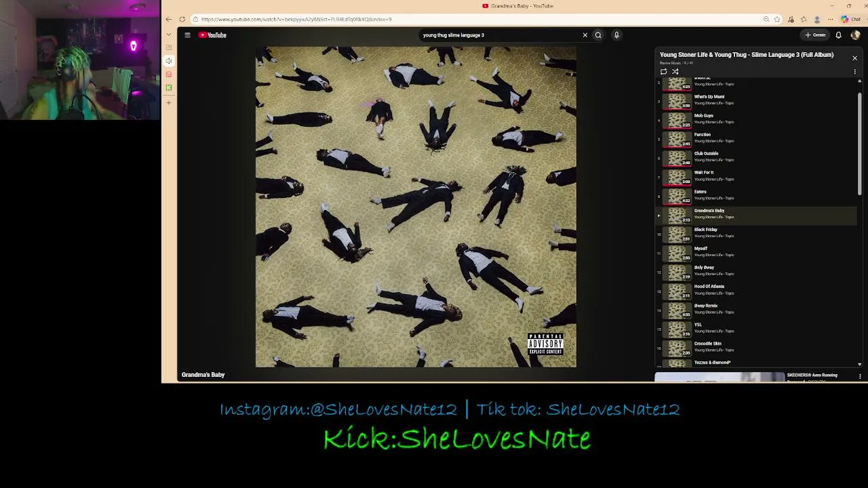Select the "Only Oway" playlist track
The width and height of the screenshot is (868, 488).
tap(756, 272)
